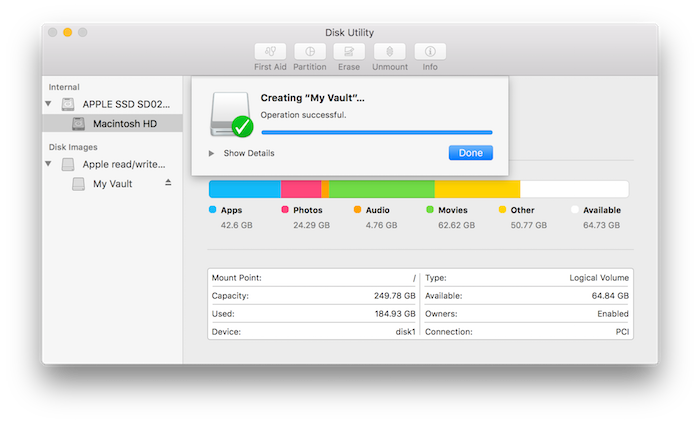Click the Macintosh HD volume icon
Image resolution: width=700 pixels, height=424 pixels.
[x=79, y=124]
